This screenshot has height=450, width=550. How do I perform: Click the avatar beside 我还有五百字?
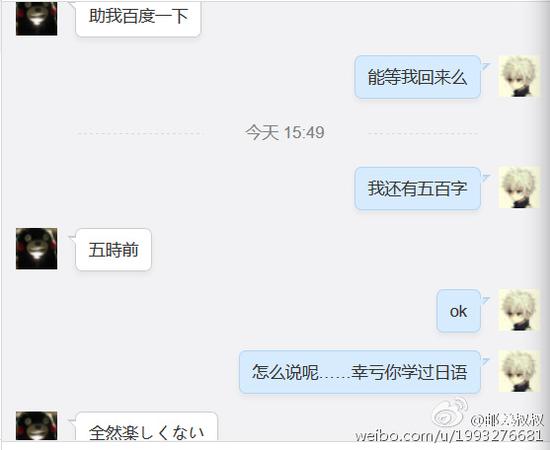coord(519,188)
